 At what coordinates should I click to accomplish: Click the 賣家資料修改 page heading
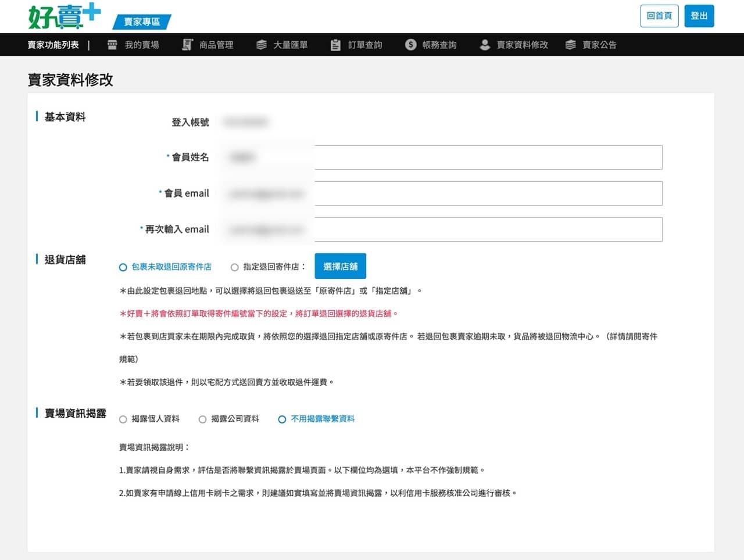click(70, 80)
